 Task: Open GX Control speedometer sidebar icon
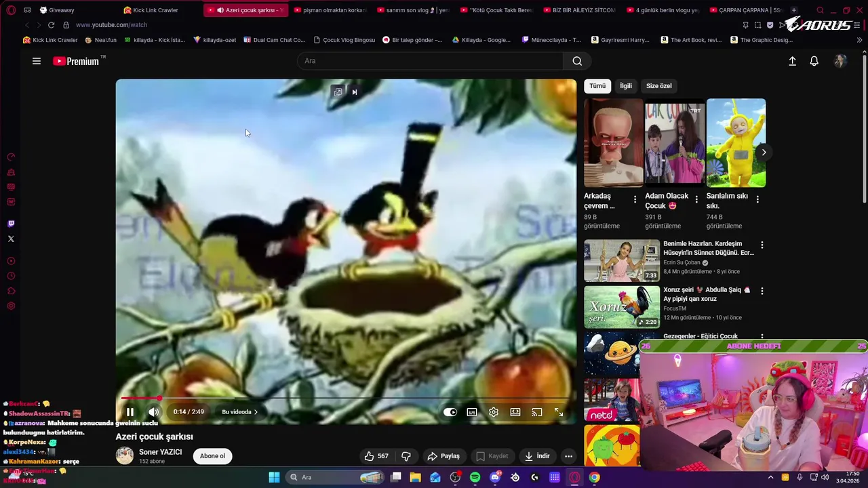pos(11,157)
